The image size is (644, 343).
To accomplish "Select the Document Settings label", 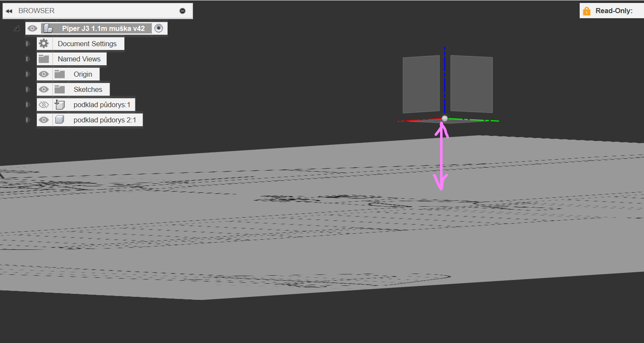I will tap(87, 44).
